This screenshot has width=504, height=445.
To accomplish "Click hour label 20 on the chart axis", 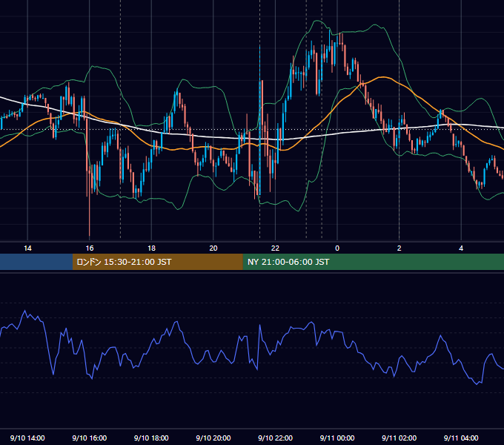I will 213,248.
